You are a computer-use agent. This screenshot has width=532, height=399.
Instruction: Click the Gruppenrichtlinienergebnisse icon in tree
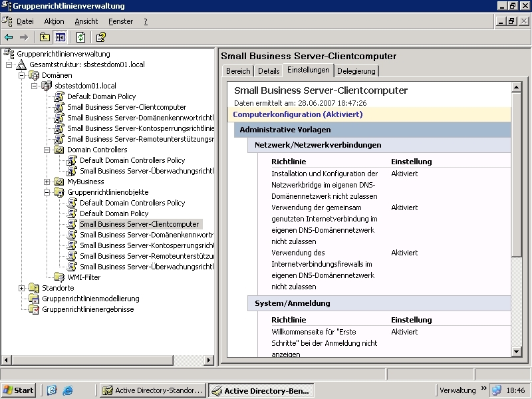pos(34,309)
